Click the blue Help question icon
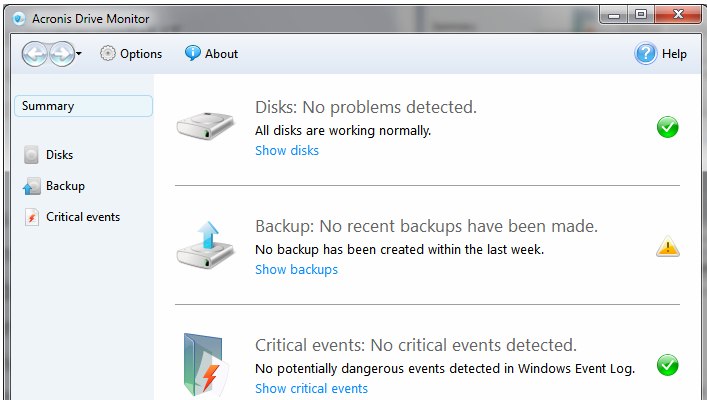 tap(646, 54)
